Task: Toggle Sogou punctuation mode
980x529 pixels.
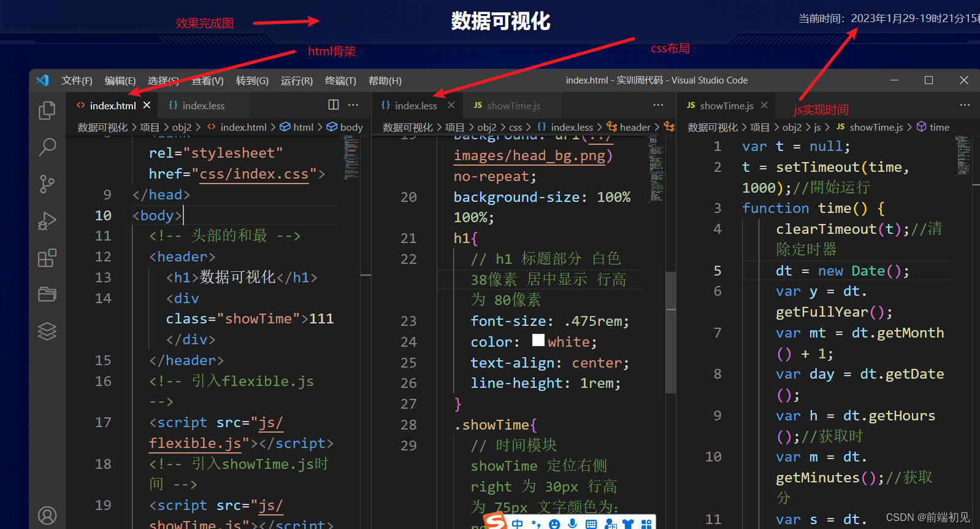Action: [536, 523]
